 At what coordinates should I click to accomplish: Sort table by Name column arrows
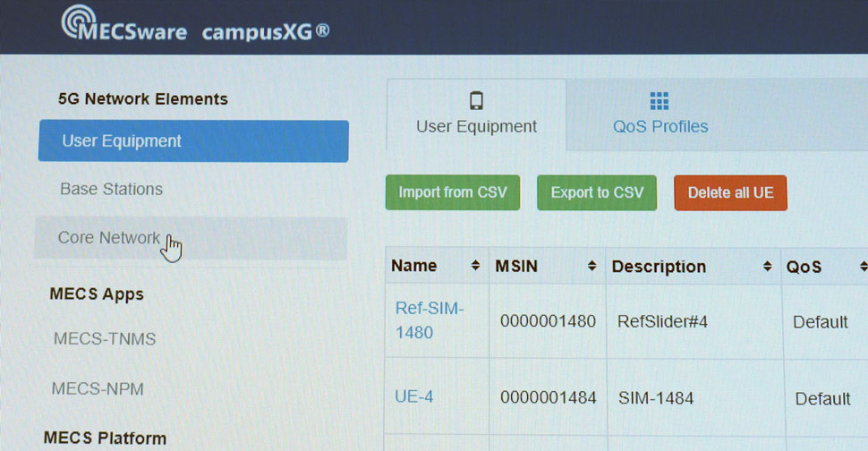(x=475, y=266)
